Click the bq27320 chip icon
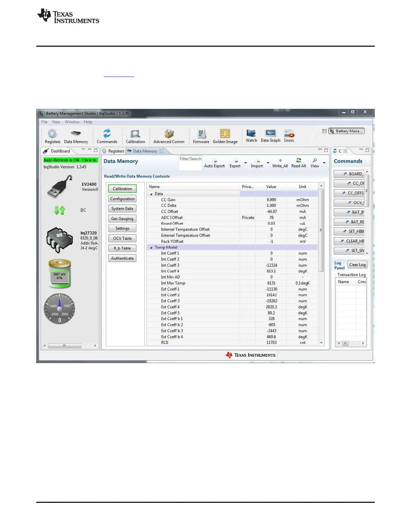 coord(60,240)
